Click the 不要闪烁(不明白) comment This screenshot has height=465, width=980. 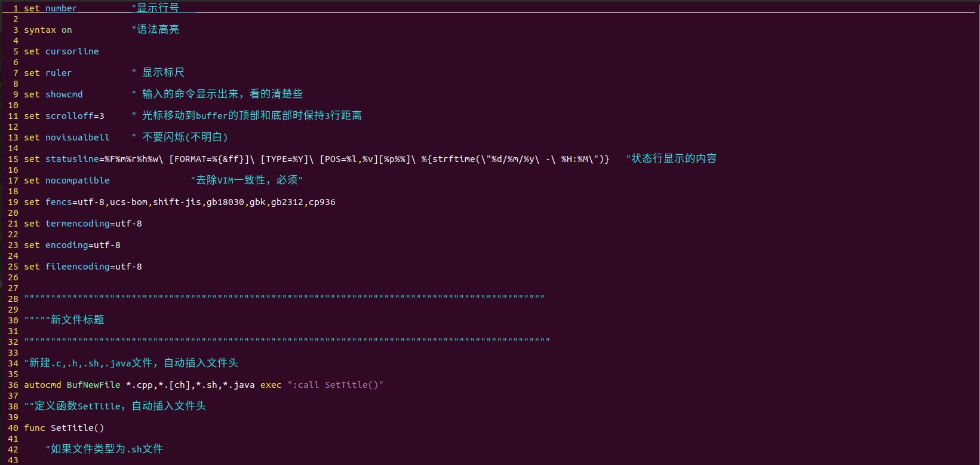click(x=180, y=137)
